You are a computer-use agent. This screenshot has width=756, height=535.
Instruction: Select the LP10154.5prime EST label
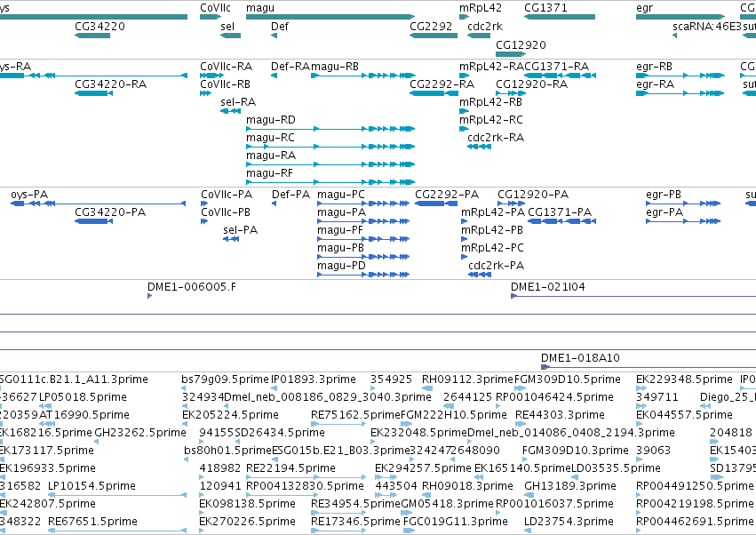click(92, 486)
